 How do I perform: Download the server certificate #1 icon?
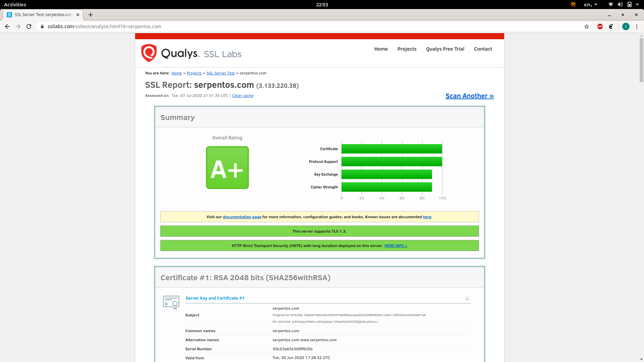tap(467, 298)
